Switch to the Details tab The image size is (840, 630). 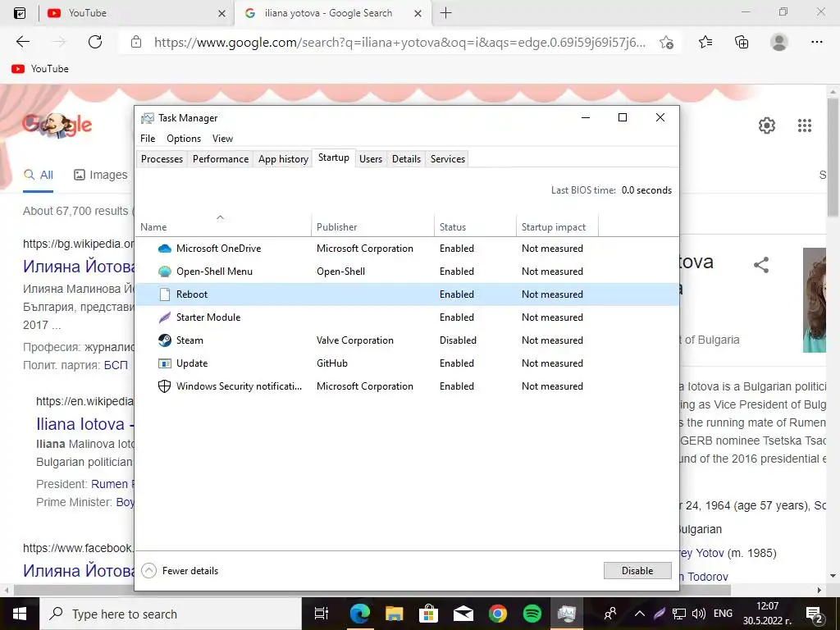[406, 159]
